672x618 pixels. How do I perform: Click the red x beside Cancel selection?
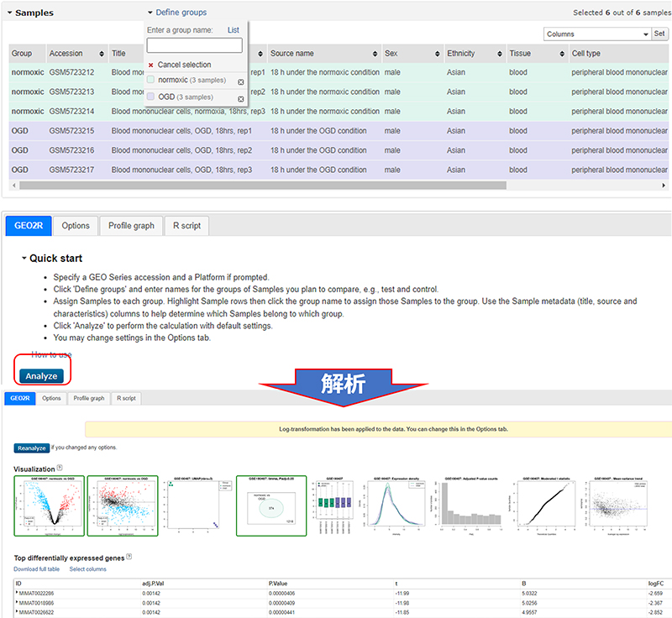(151, 65)
